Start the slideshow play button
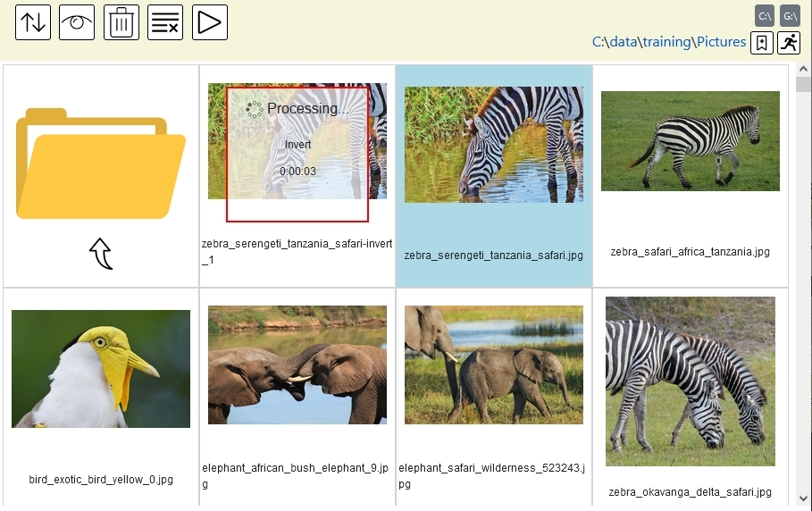 pos(210,22)
